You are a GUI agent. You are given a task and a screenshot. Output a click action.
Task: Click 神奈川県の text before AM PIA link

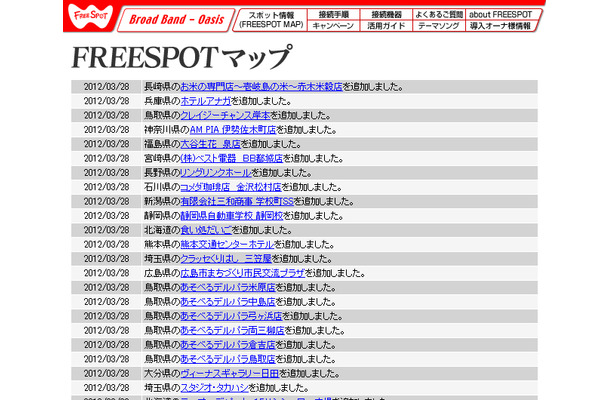(167, 130)
